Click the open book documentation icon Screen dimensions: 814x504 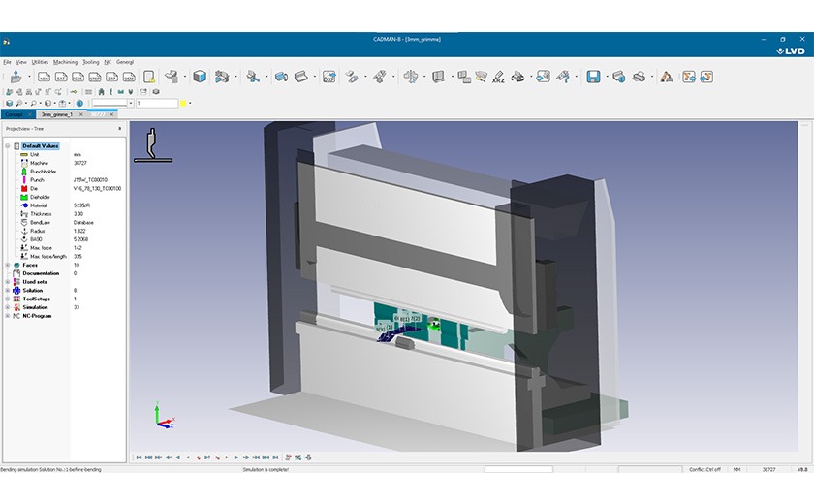point(439,77)
